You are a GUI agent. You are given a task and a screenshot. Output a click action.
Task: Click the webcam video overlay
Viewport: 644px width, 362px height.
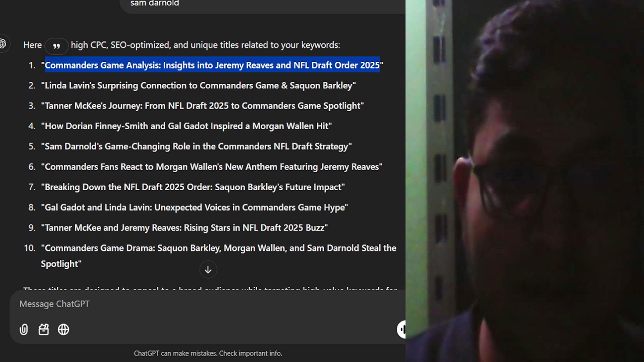pyautogui.click(x=525, y=181)
